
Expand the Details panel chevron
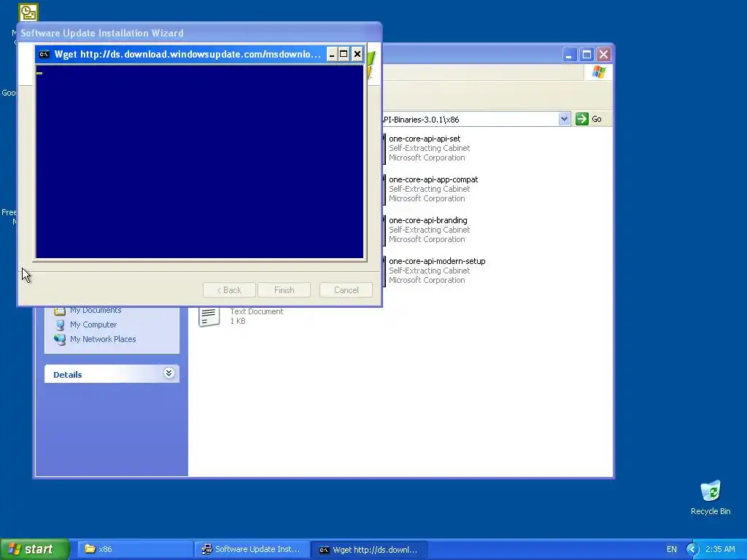169,373
